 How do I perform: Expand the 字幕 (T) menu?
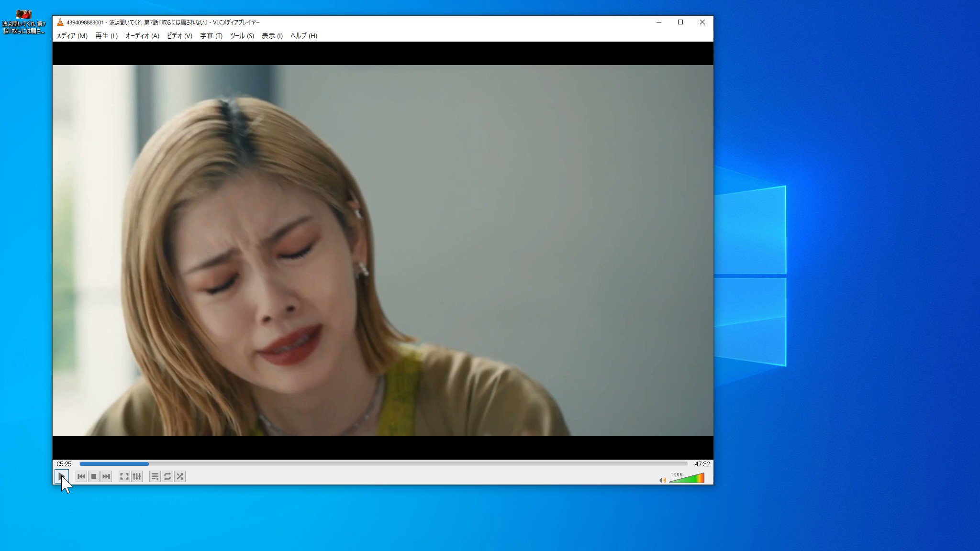coord(211,36)
